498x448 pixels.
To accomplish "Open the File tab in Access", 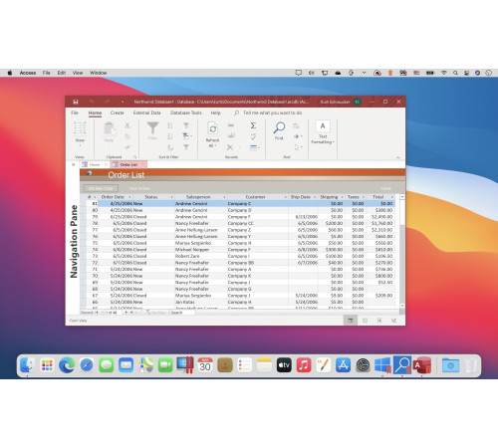I will tap(75, 112).
